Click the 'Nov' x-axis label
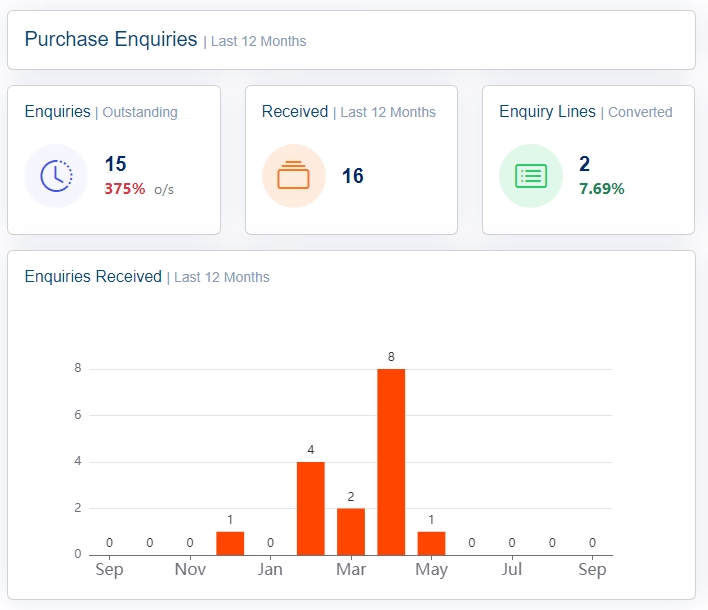708x610 pixels. 190,569
